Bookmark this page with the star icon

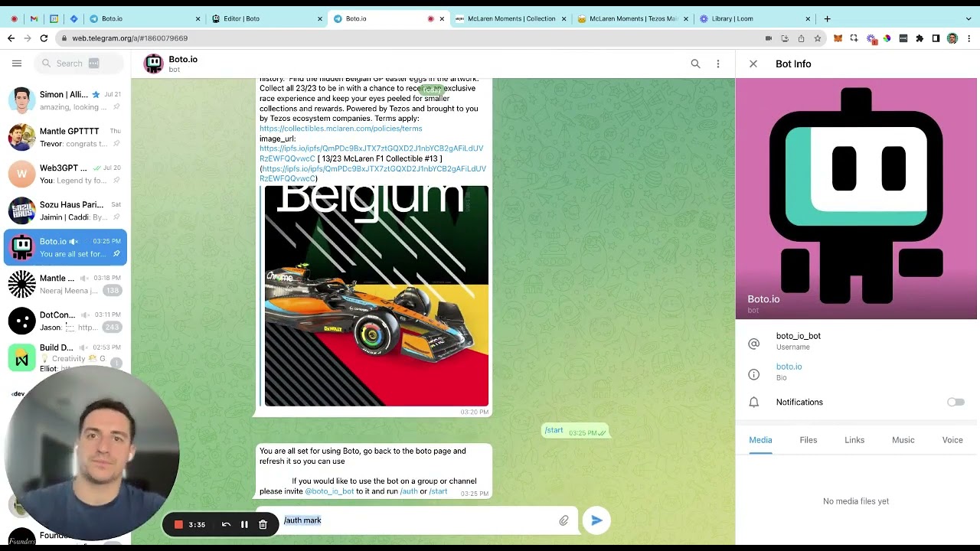pos(818,38)
